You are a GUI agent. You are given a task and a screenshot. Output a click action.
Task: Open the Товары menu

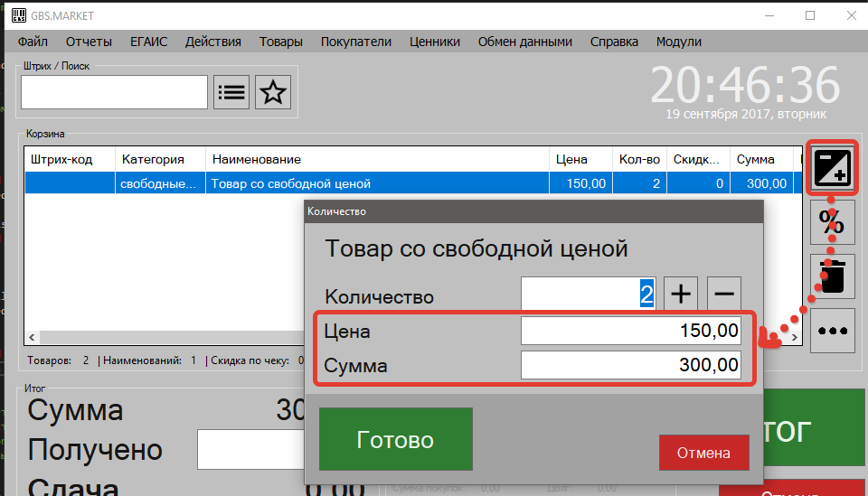tap(280, 42)
